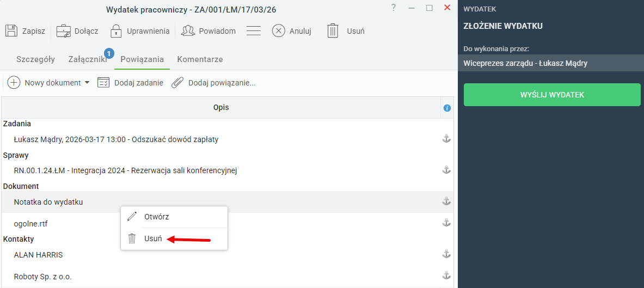
Task: Click the blue info icon in table header
Action: click(447, 108)
